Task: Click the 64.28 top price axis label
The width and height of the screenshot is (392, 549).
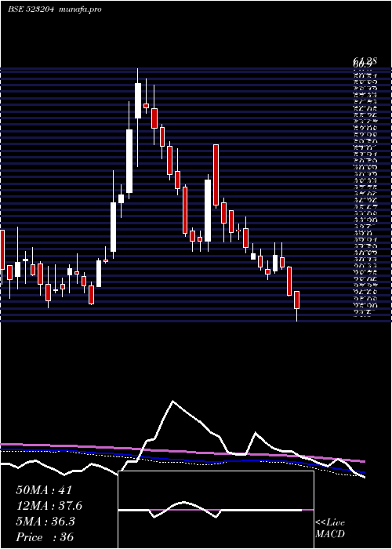Action: coord(365,62)
